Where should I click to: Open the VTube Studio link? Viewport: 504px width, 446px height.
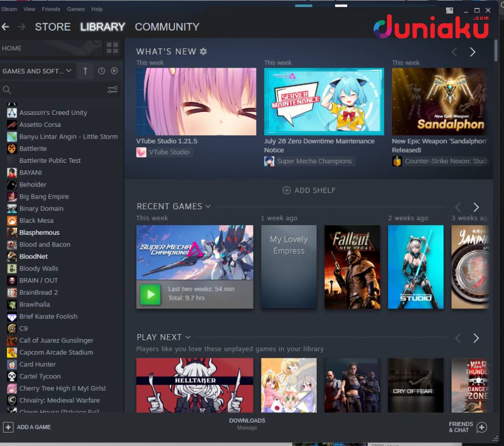click(169, 152)
